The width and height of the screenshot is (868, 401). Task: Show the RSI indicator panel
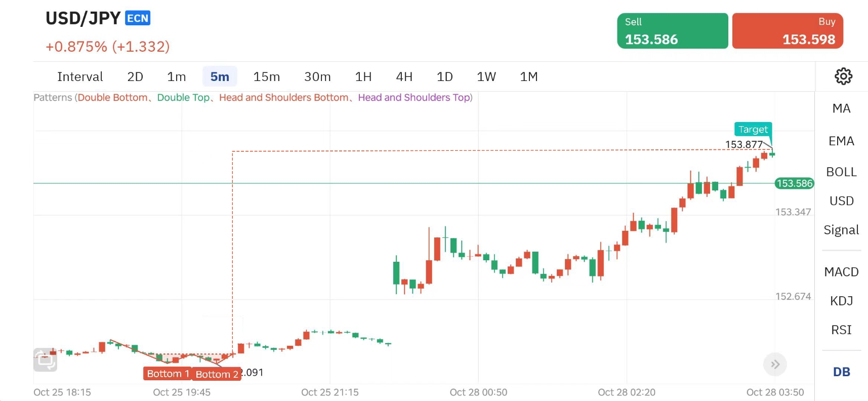(x=841, y=330)
